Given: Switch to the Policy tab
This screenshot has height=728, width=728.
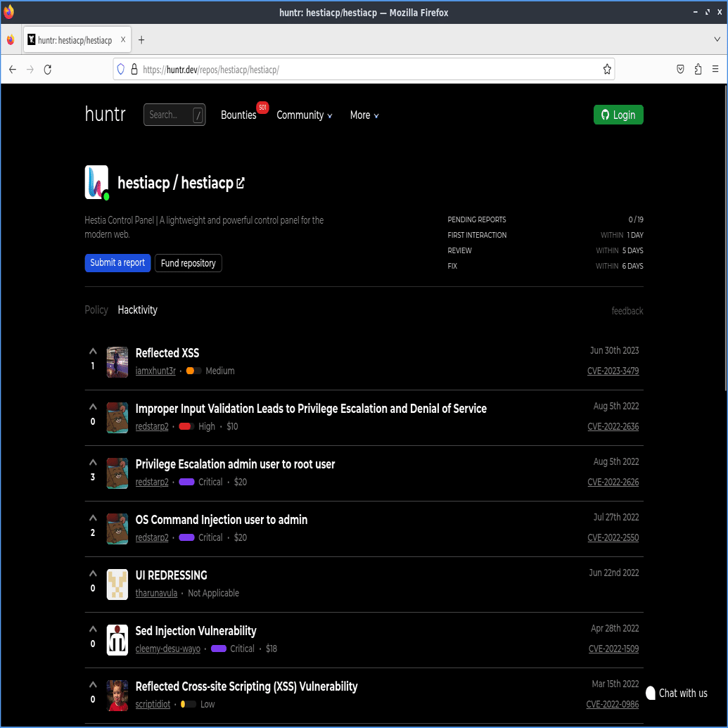Looking at the screenshot, I should [x=96, y=310].
